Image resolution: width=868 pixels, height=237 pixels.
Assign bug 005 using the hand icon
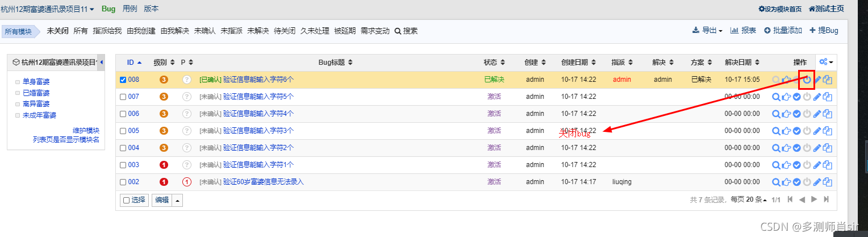[x=786, y=131]
